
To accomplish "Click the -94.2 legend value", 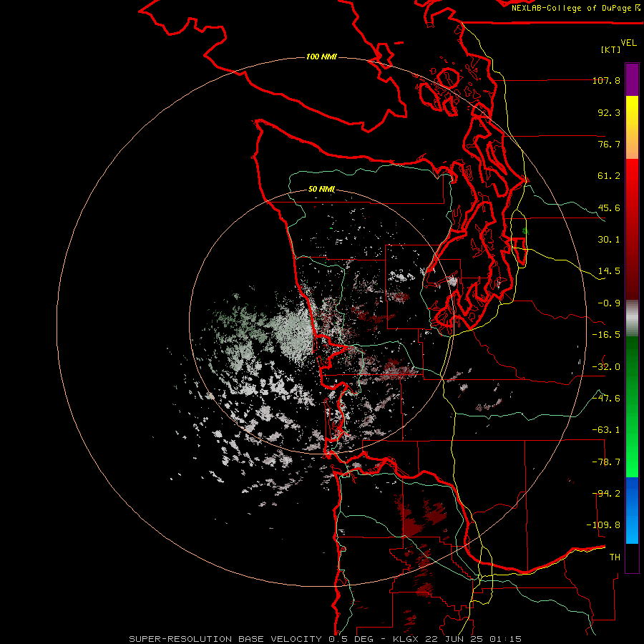I will (x=606, y=494).
